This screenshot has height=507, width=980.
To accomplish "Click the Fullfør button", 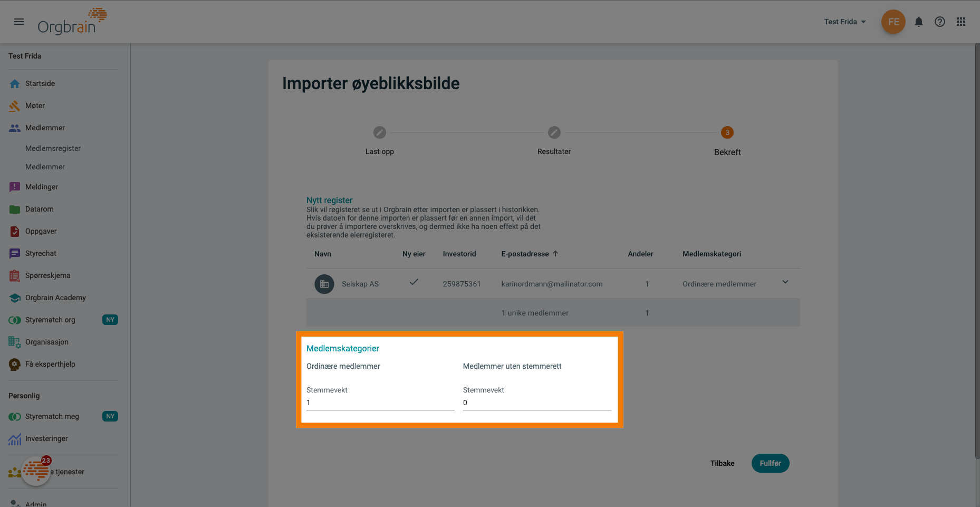I will 770,463.
